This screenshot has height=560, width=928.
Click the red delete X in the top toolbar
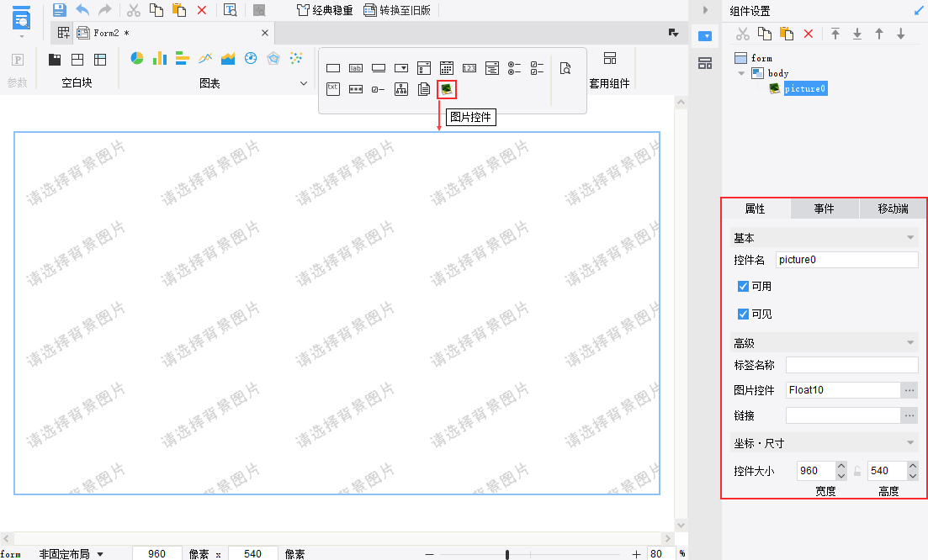pos(202,10)
